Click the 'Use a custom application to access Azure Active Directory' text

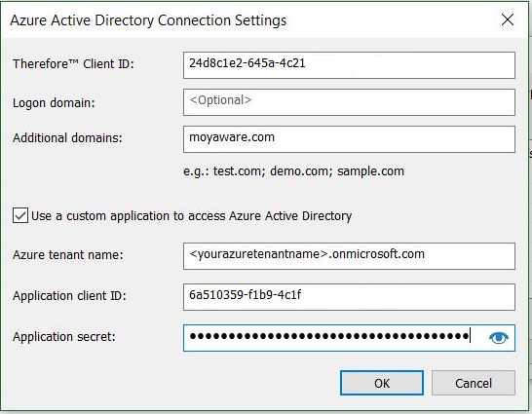(192, 216)
